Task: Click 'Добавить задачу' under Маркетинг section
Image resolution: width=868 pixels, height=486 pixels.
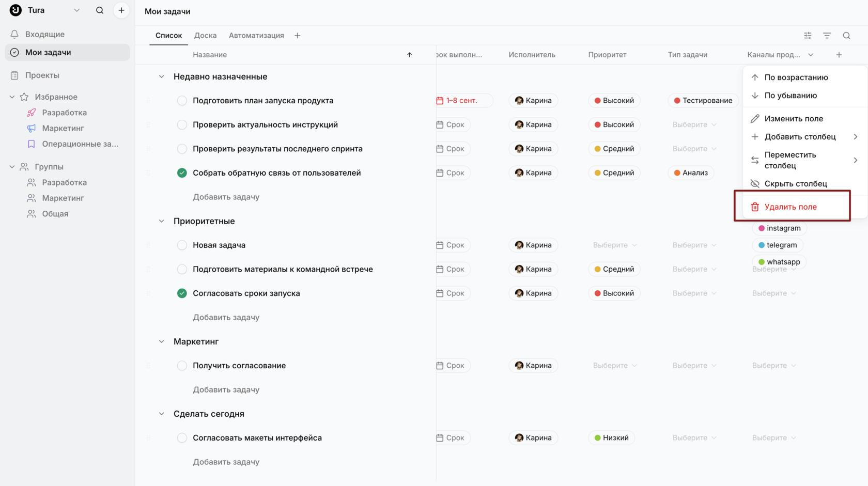Action: coord(226,390)
